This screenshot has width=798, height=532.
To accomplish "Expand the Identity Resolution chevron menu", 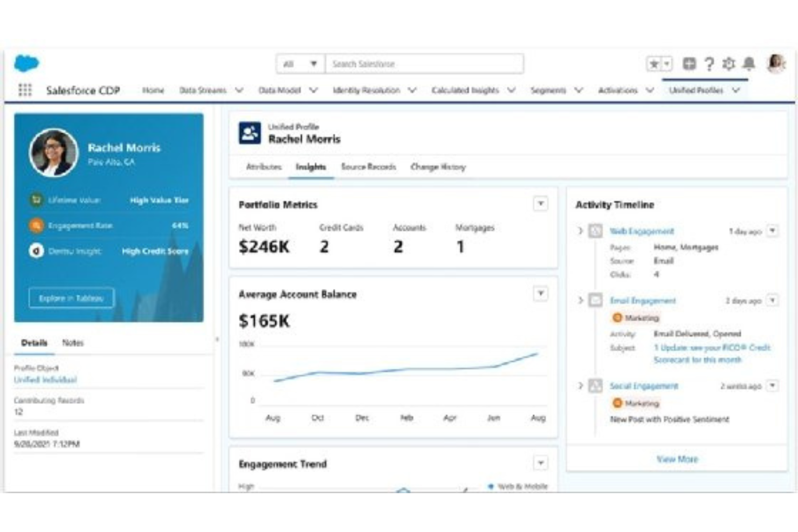I will (x=412, y=91).
